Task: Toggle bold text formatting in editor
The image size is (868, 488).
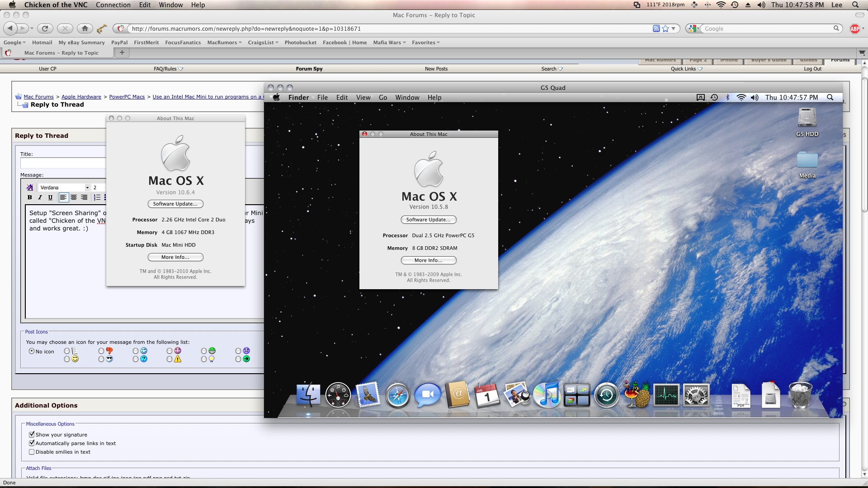Action: tap(30, 197)
